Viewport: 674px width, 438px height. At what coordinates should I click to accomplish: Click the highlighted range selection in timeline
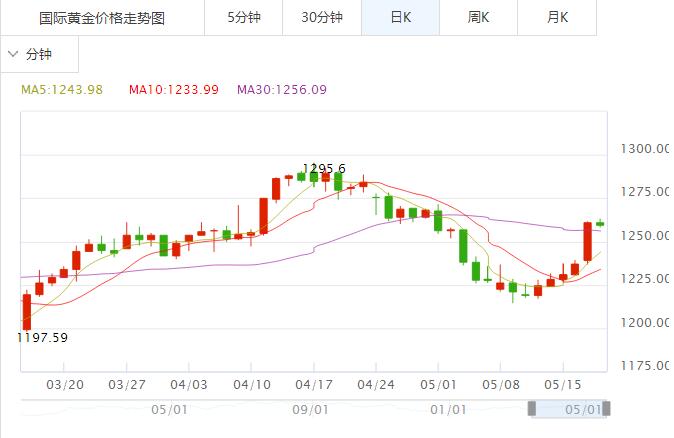[569, 408]
